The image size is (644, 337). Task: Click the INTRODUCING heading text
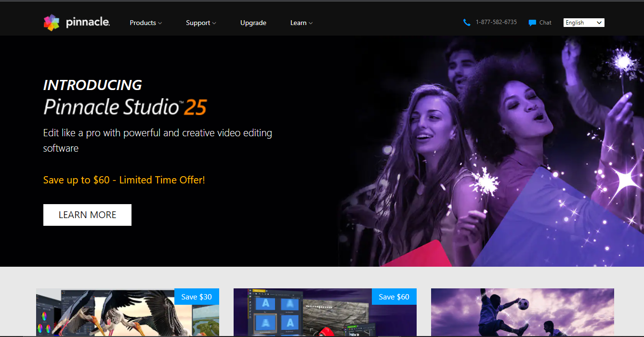92,85
